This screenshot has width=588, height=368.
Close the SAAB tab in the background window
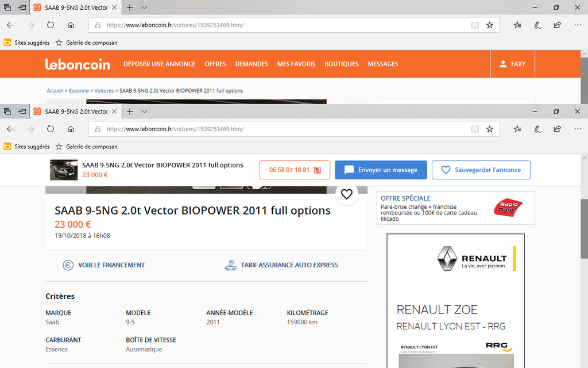(x=114, y=7)
